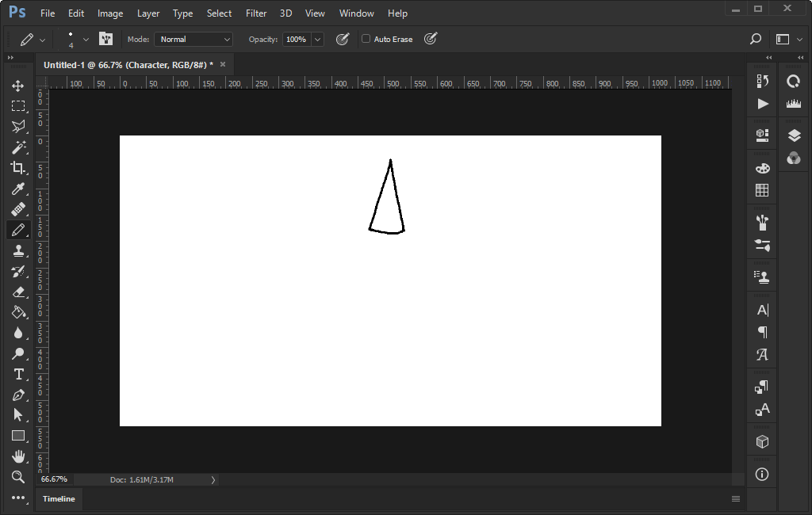Open the Filter menu
The height and width of the screenshot is (515, 812).
(x=256, y=13)
